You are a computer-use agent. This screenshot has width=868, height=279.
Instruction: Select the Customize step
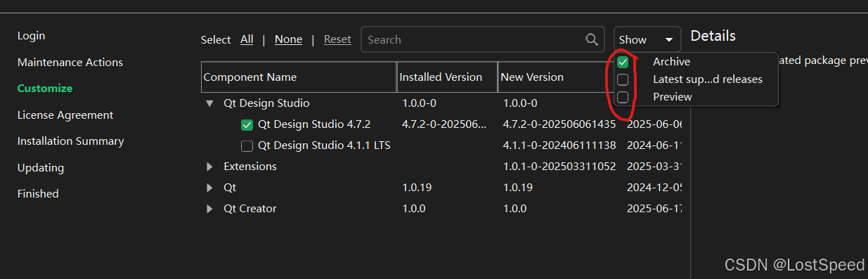[45, 89]
